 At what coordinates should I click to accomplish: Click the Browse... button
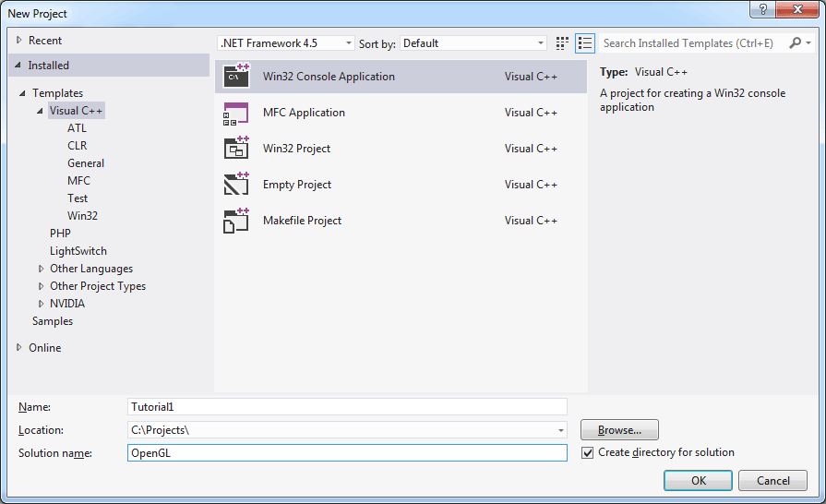(619, 430)
